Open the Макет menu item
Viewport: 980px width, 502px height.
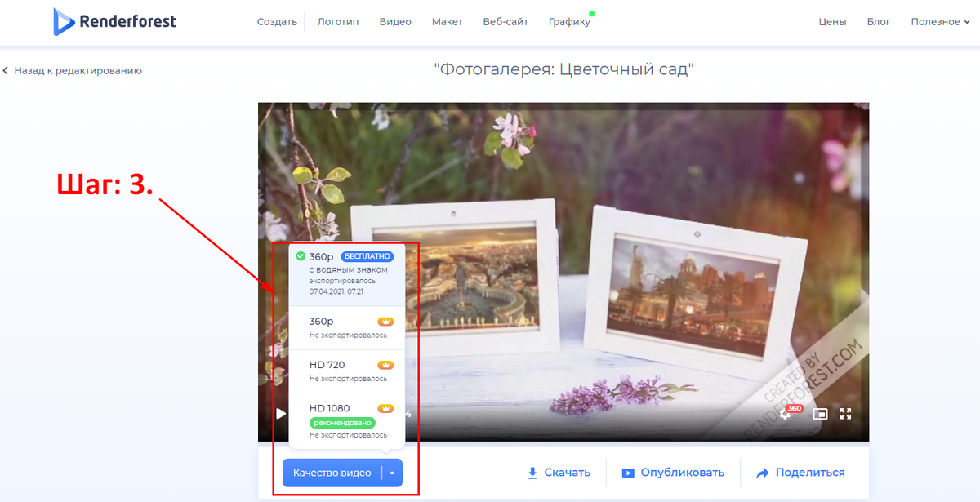coord(448,22)
